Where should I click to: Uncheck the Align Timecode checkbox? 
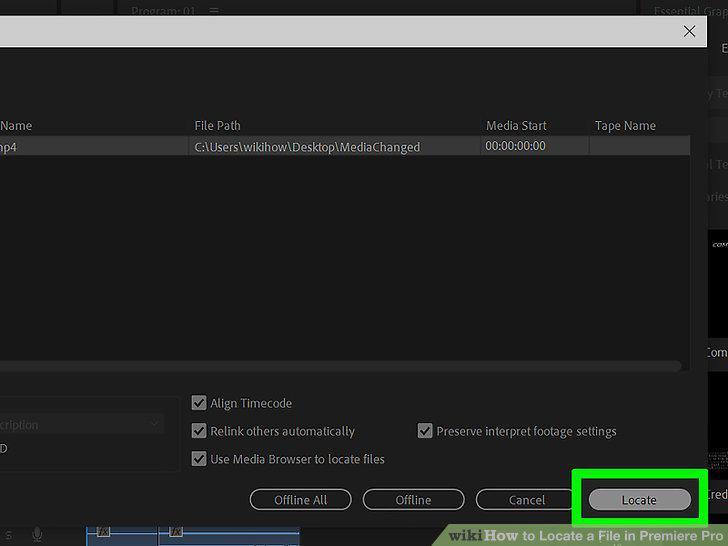(x=199, y=403)
